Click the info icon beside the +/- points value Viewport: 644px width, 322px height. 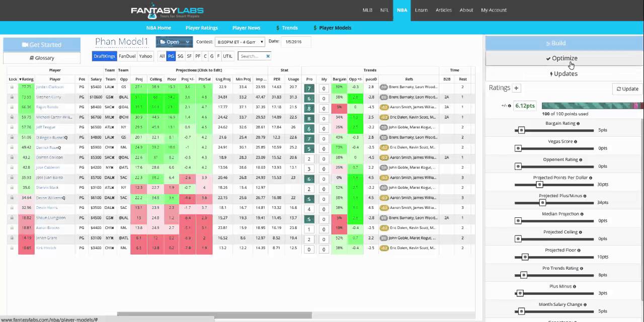[510, 106]
